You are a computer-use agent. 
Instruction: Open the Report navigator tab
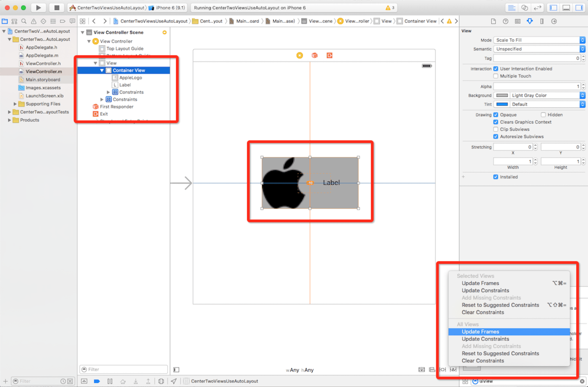pyautogui.click(x=72, y=21)
